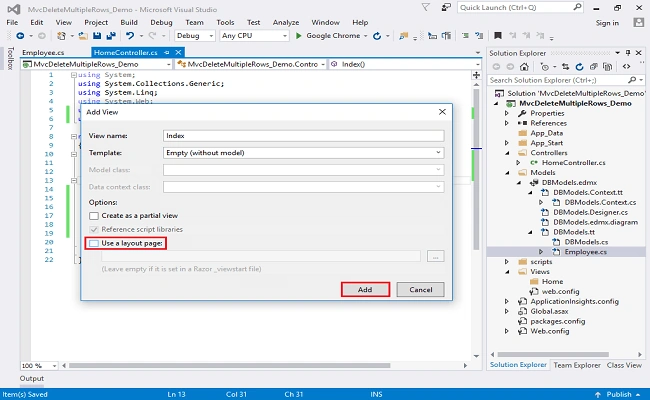Open the Debug configuration dropdown

[x=211, y=36]
